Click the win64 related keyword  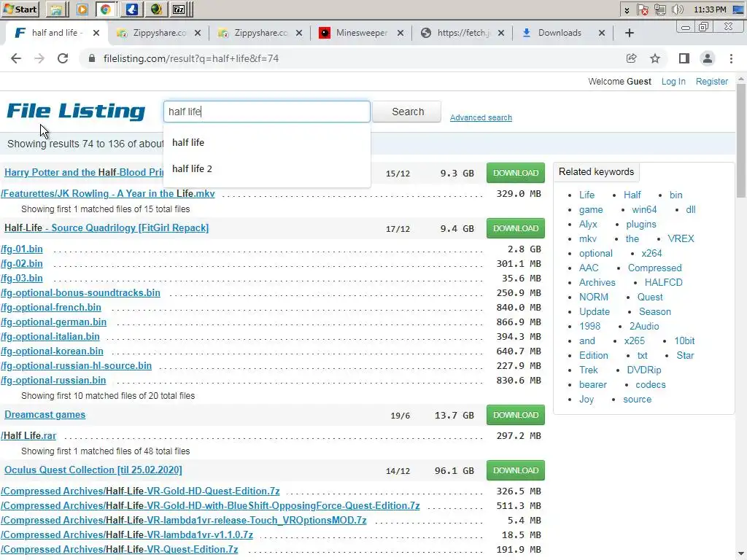tap(644, 209)
